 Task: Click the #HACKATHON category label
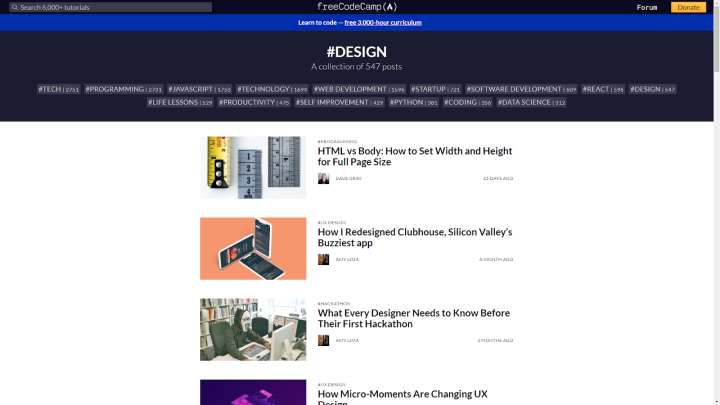(x=334, y=304)
